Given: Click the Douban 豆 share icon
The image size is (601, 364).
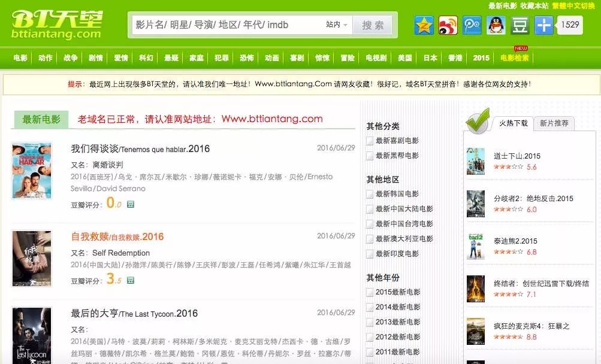Looking at the screenshot, I should tap(520, 25).
